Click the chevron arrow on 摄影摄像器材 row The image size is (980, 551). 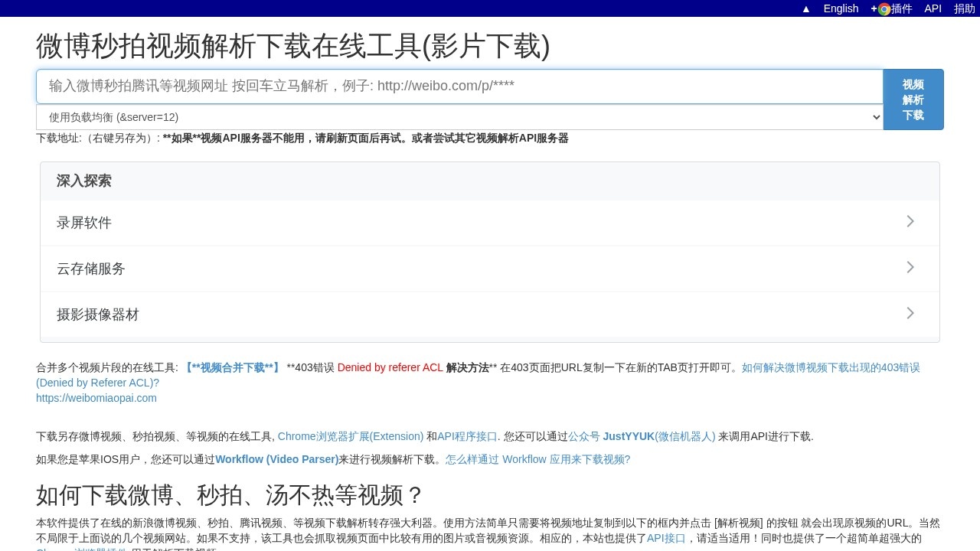pos(910,313)
